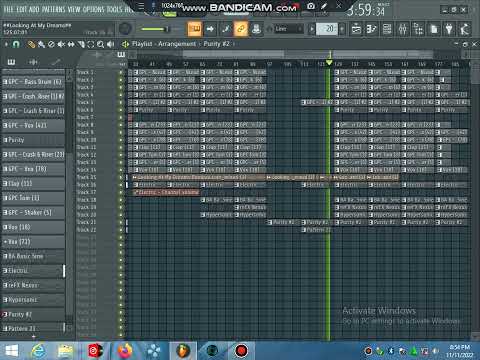Click the Bandicam screenshot camera icon
The height and width of the screenshot is (360, 480).
(x=311, y=6)
